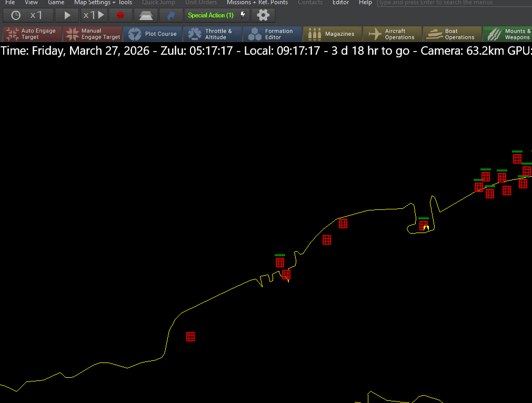Click the Plot Course button
Image resolution: width=532 pixels, height=403 pixels.
153,34
